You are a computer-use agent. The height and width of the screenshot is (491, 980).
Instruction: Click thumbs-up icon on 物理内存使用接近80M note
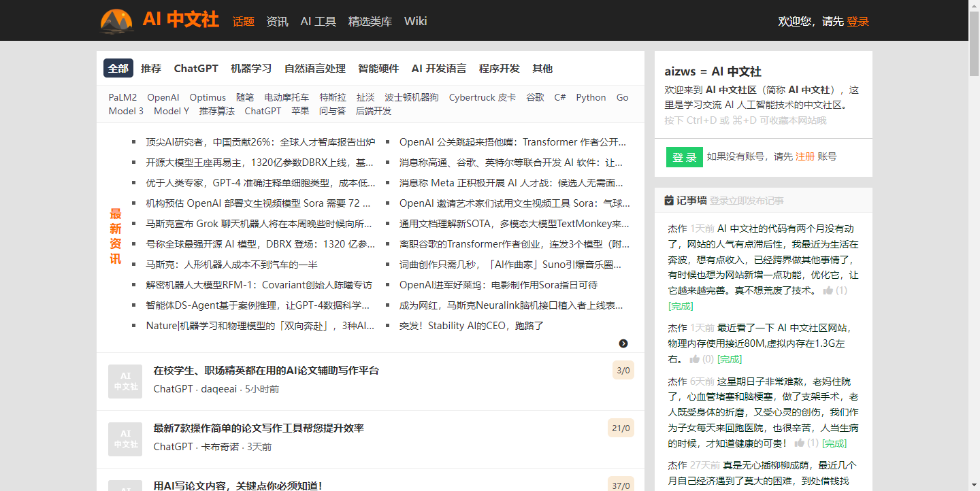(695, 359)
